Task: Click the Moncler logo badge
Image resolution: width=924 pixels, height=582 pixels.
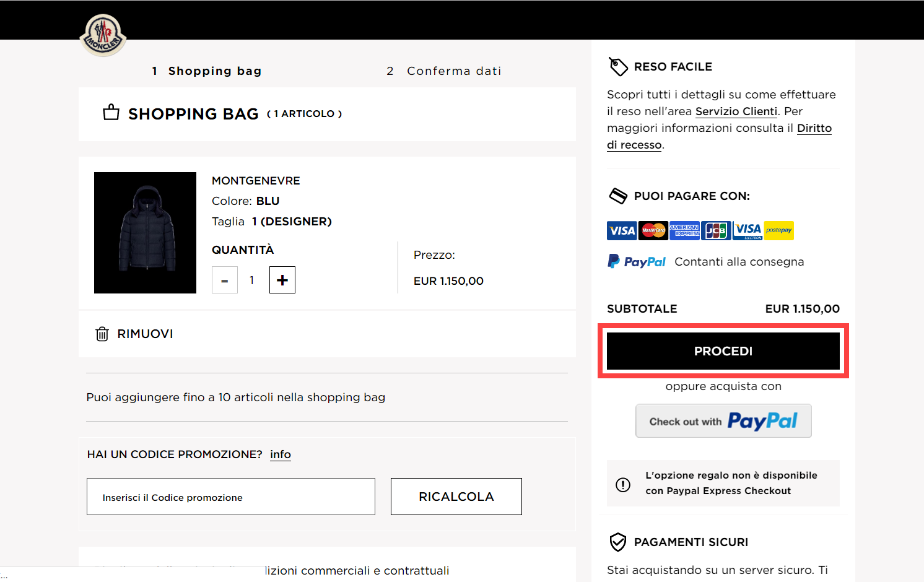Action: [x=103, y=35]
